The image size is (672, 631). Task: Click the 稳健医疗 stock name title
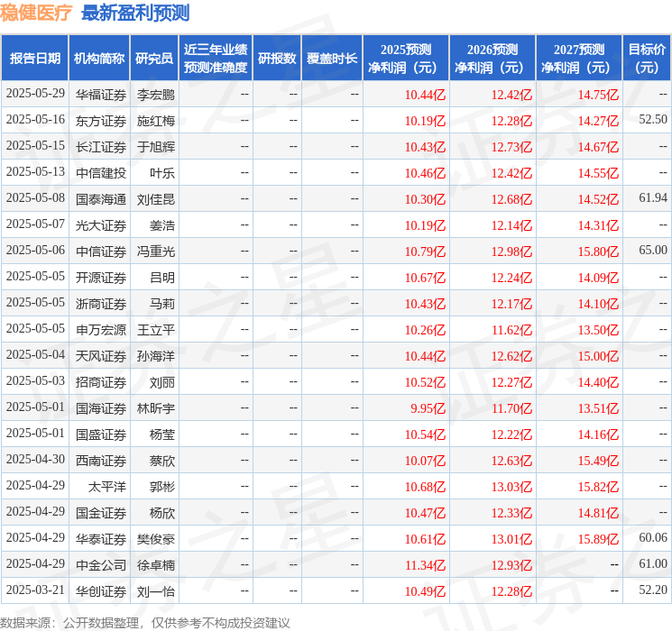point(36,13)
